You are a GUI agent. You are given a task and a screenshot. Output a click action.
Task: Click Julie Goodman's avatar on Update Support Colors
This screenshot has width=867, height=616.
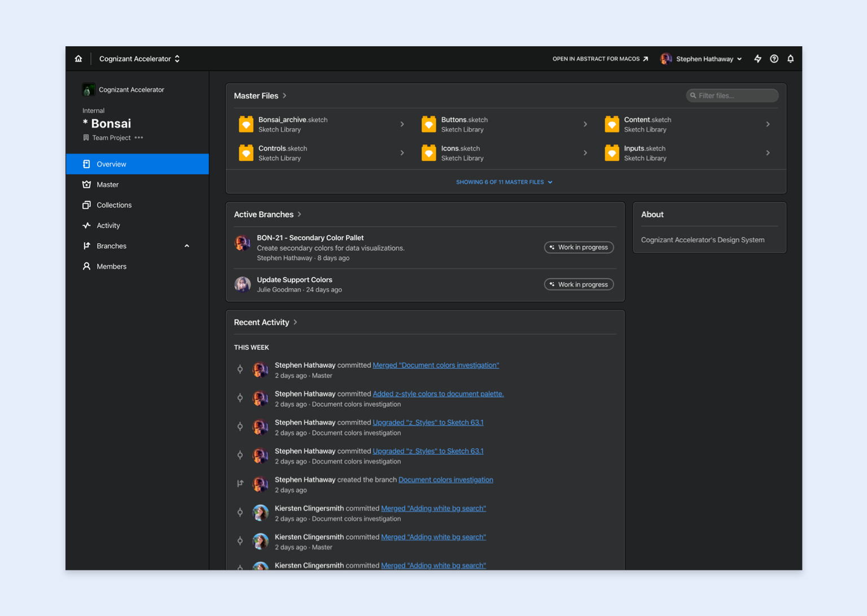point(243,284)
